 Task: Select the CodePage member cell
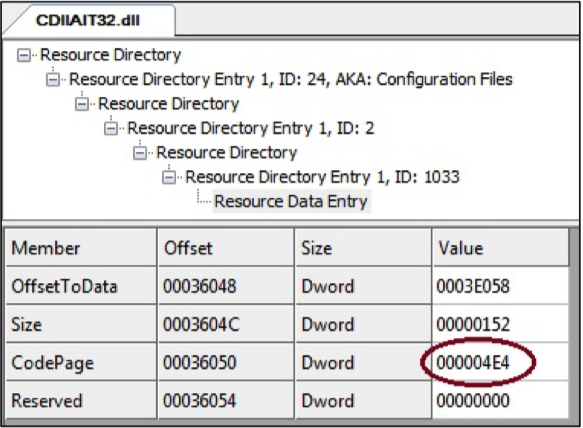click(81, 363)
